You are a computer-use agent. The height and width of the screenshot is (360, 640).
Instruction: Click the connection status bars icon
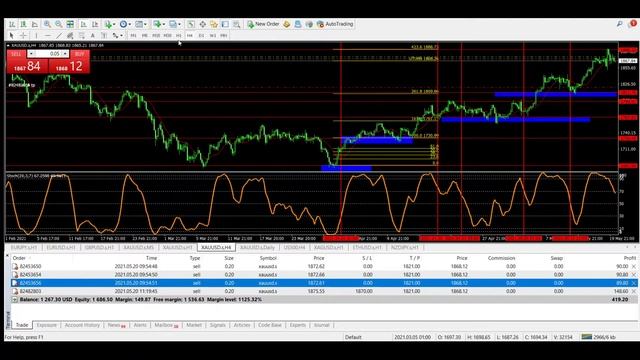(587, 337)
